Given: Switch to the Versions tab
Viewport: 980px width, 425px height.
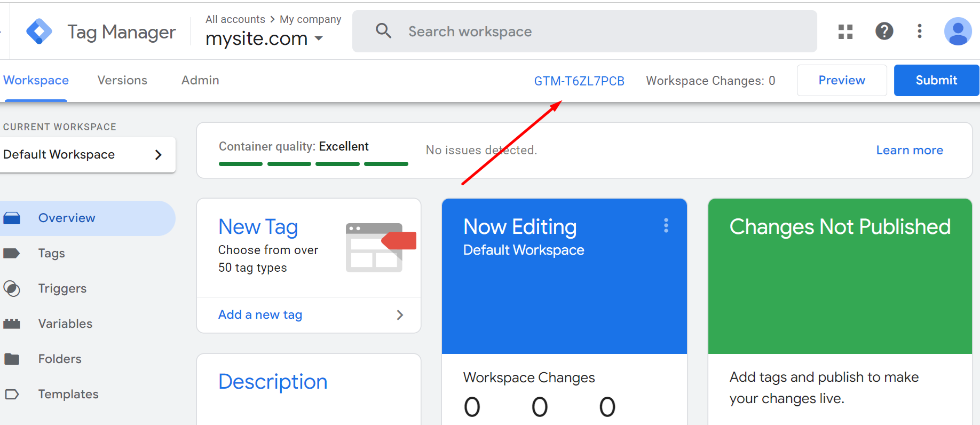Looking at the screenshot, I should point(122,80).
